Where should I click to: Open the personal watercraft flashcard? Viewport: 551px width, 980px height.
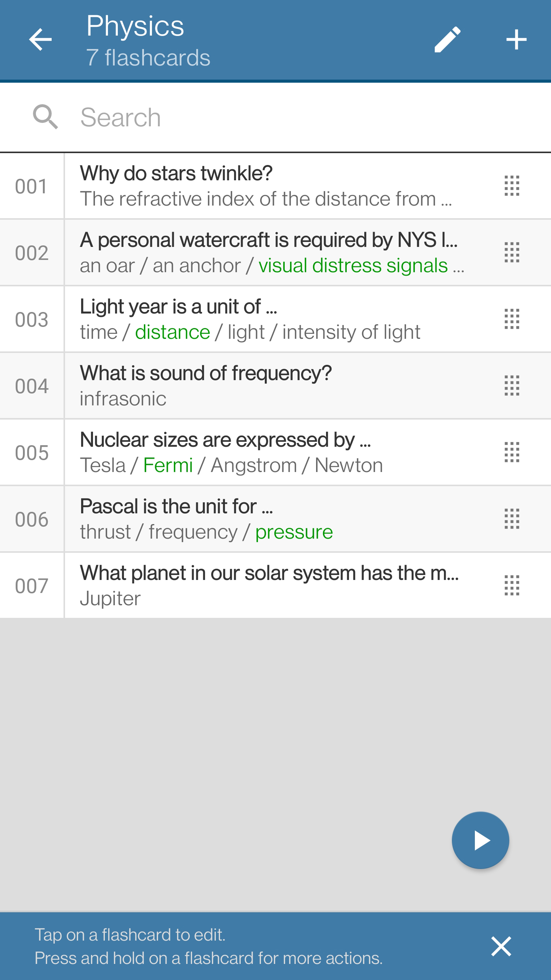coord(268,253)
